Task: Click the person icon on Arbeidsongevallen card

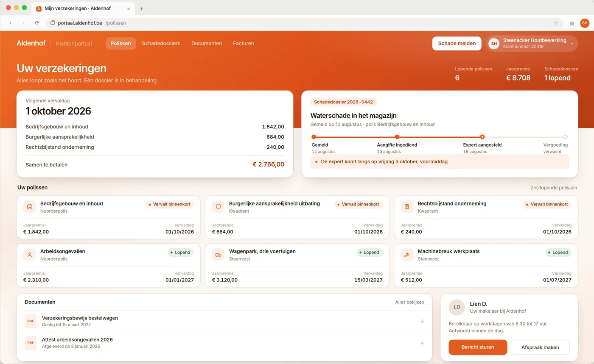Action: [x=30, y=255]
